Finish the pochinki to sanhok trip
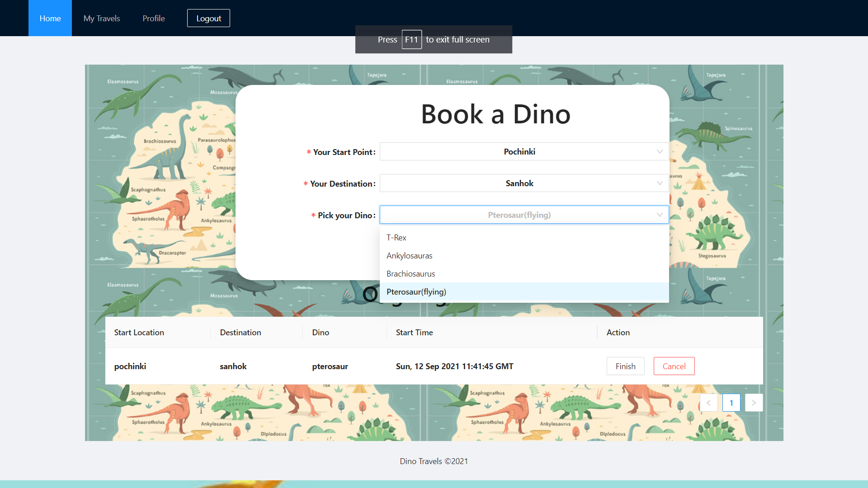Screen dimensions: 868x488 pyautogui.click(x=625, y=366)
